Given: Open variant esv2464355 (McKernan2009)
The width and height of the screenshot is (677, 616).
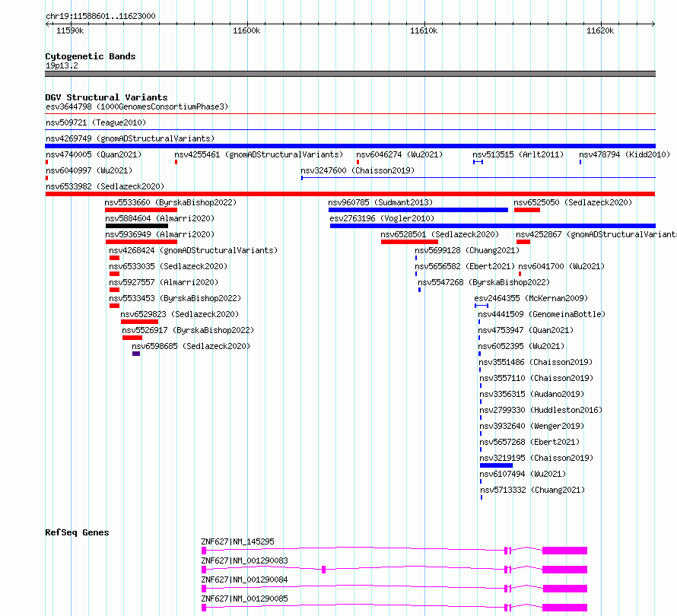Looking at the screenshot, I should [x=531, y=298].
